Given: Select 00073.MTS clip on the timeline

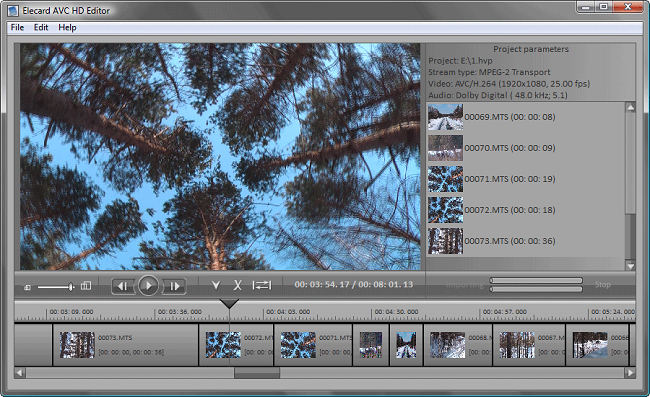Looking at the screenshot, I should [x=126, y=345].
